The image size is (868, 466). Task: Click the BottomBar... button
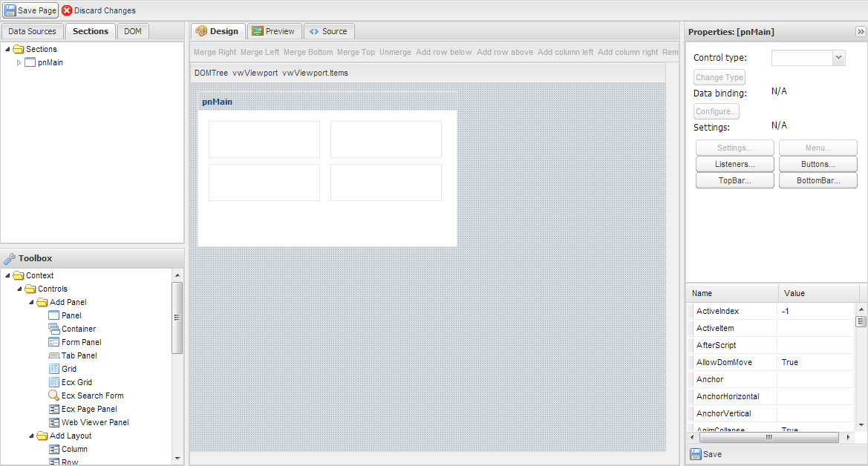[x=818, y=180]
